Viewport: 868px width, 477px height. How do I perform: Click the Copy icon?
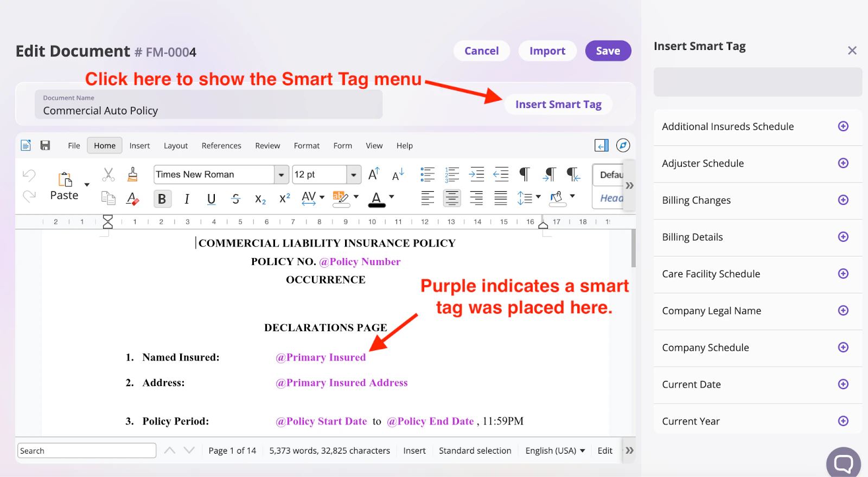point(108,198)
